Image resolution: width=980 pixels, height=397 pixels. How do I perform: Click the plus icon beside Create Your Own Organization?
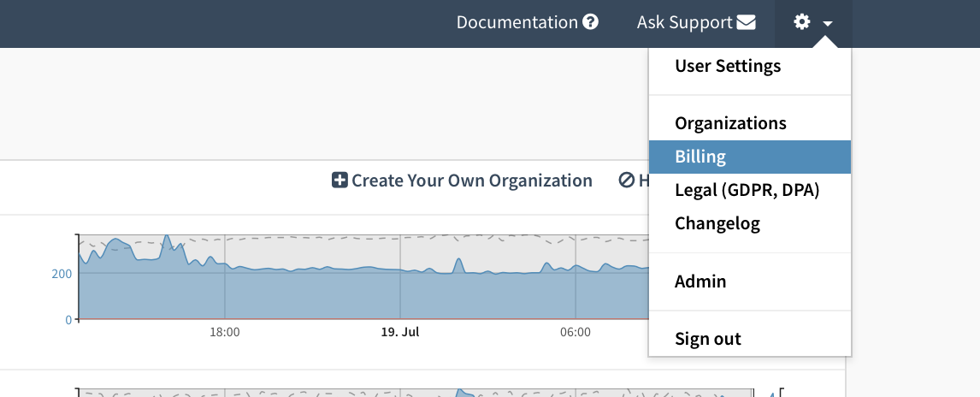point(339,181)
